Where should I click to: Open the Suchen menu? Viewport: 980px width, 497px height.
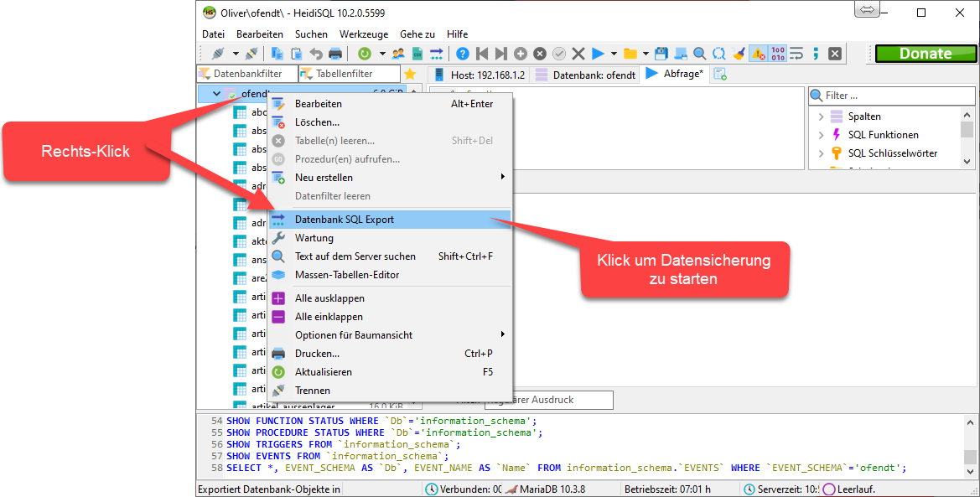coord(311,34)
